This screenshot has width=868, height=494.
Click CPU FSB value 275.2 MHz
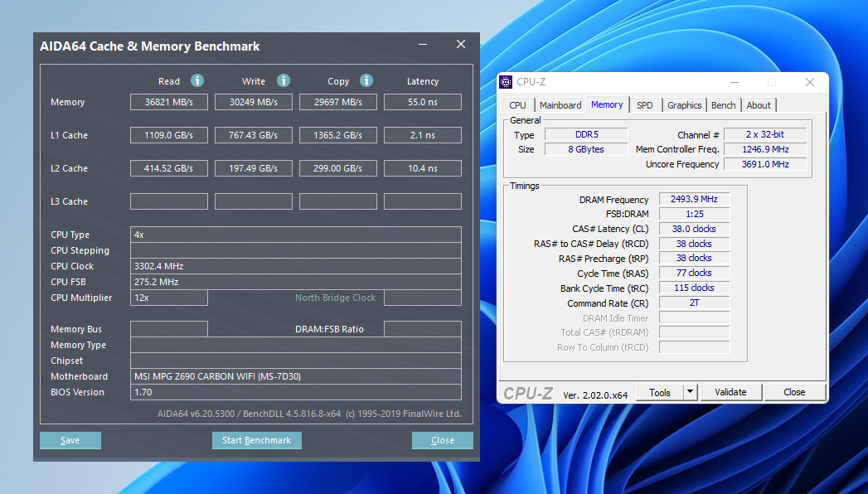[x=296, y=282]
